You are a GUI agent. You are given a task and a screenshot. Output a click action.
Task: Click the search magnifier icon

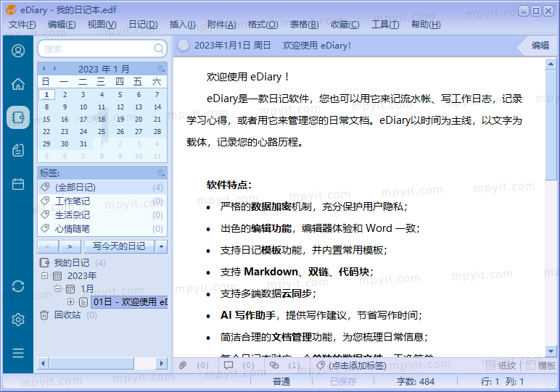coord(159,49)
